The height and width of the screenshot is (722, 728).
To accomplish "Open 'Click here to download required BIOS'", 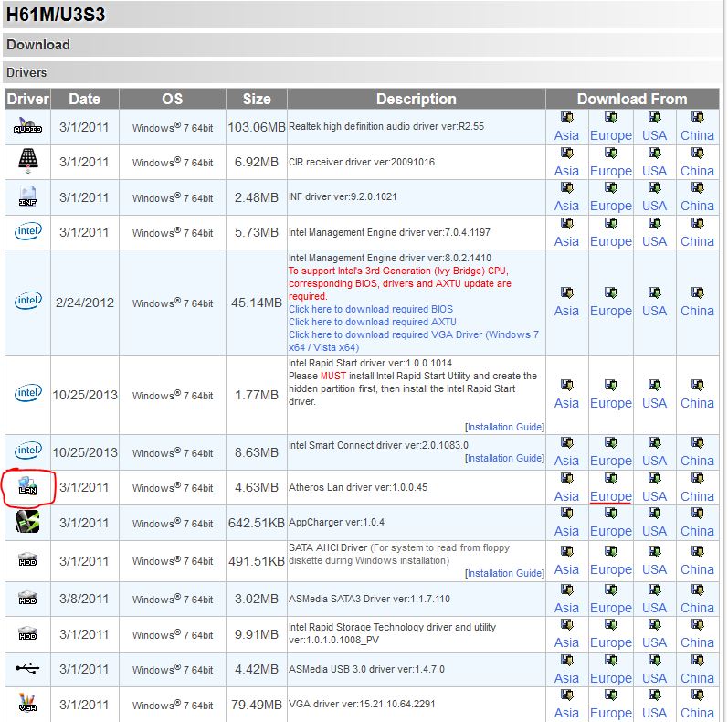I will [371, 309].
